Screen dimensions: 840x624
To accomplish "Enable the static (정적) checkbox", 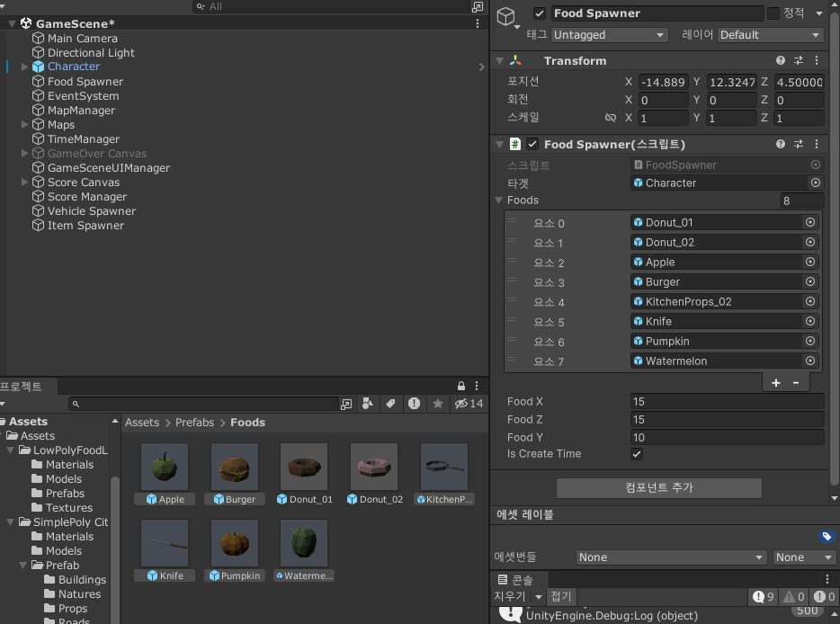I will (773, 13).
